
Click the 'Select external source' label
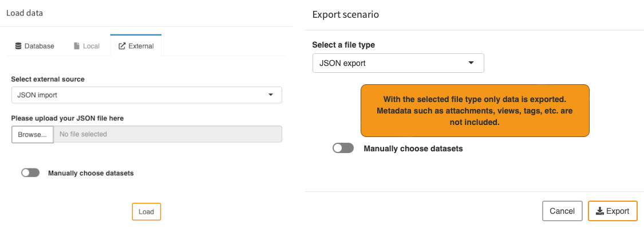48,79
